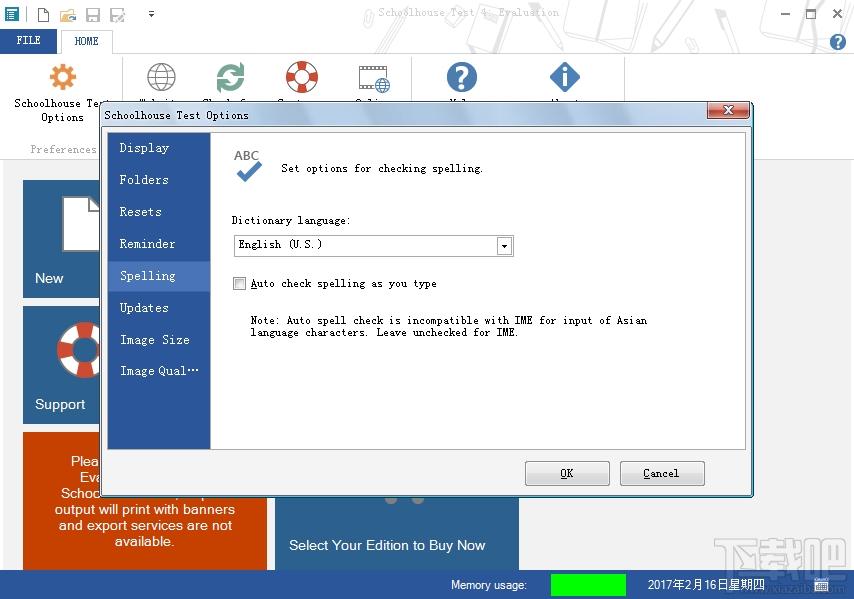The height and width of the screenshot is (599, 854).
Task: Open Schoolhouse Test Options gear icon
Action: pyautogui.click(x=63, y=77)
